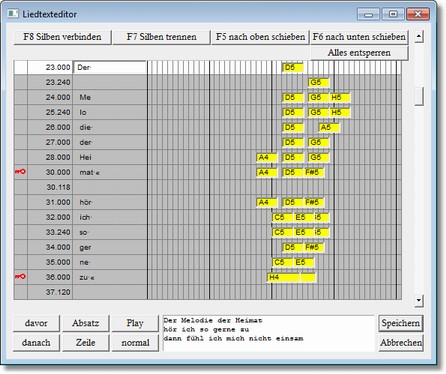
Task: Click the F8 Silben verbinden button
Action: pyautogui.click(x=62, y=37)
